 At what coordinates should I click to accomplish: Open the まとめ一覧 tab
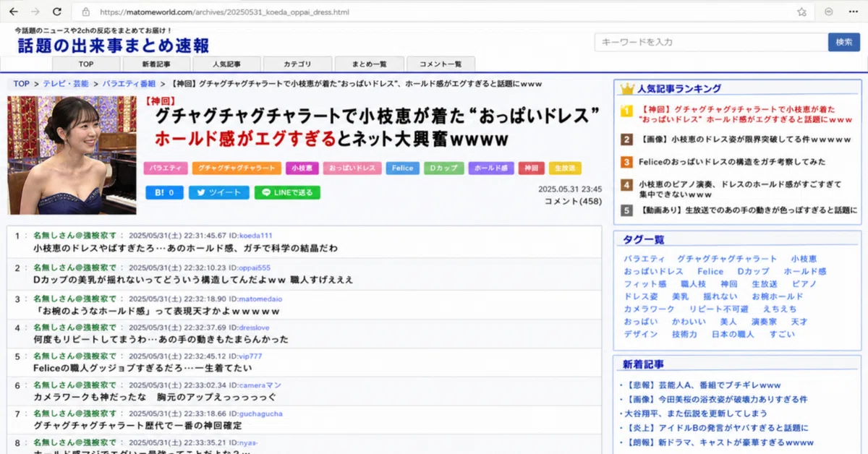(x=369, y=64)
